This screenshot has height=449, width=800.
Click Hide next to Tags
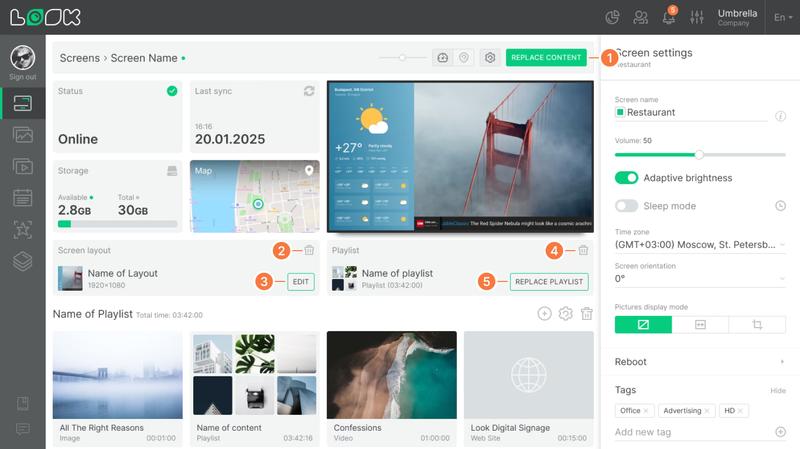coord(778,391)
